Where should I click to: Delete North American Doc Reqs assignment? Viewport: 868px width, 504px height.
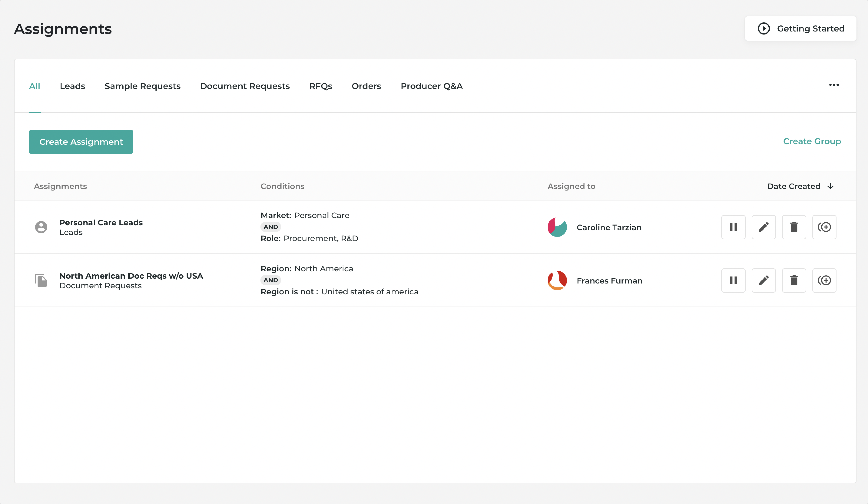(x=794, y=280)
